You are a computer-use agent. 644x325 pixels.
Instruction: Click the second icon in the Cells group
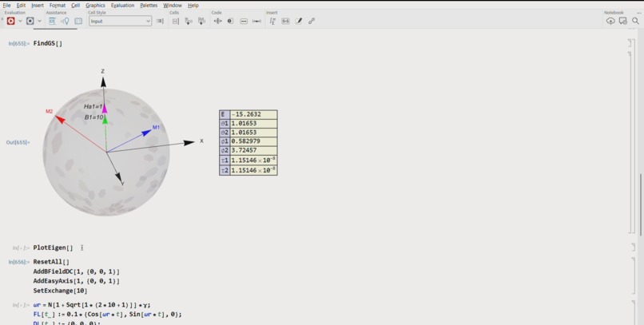[189, 21]
